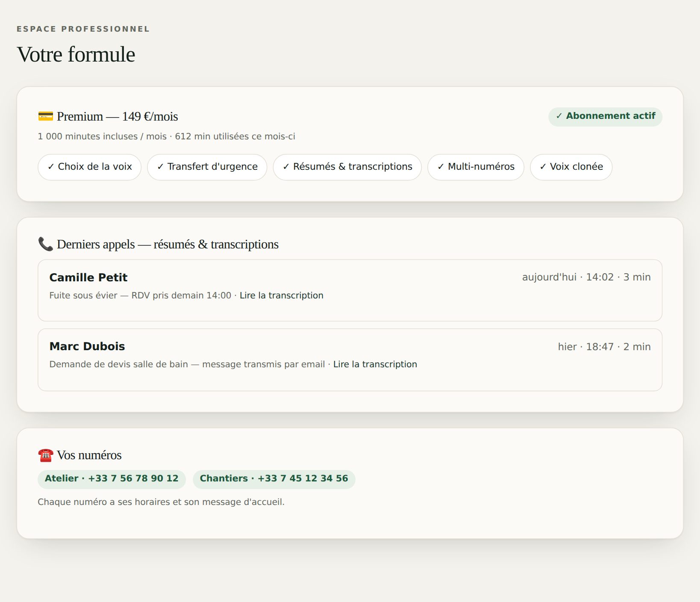Click the Vos numéros section heading
This screenshot has width=700, height=602.
(89, 455)
